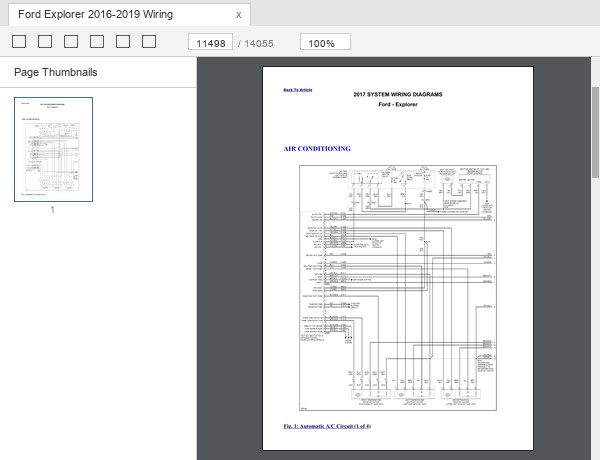The image size is (600, 460).
Task: Click the 100% zoom level field
Action: [x=325, y=42]
